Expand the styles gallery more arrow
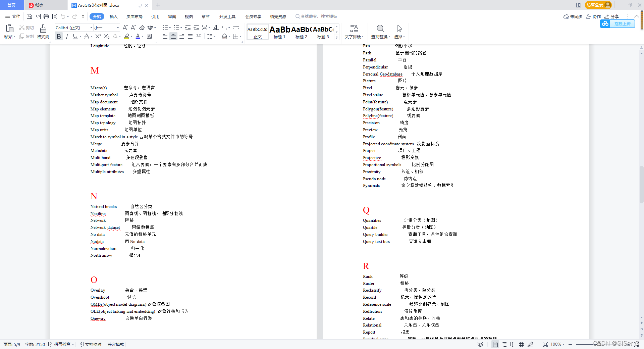 point(337,38)
